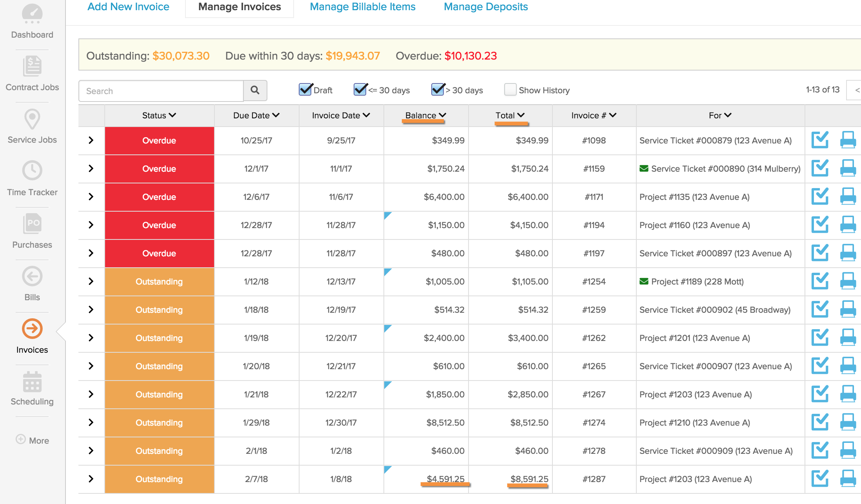Toggle the > 30 days checkbox
861x504 pixels.
coord(438,90)
